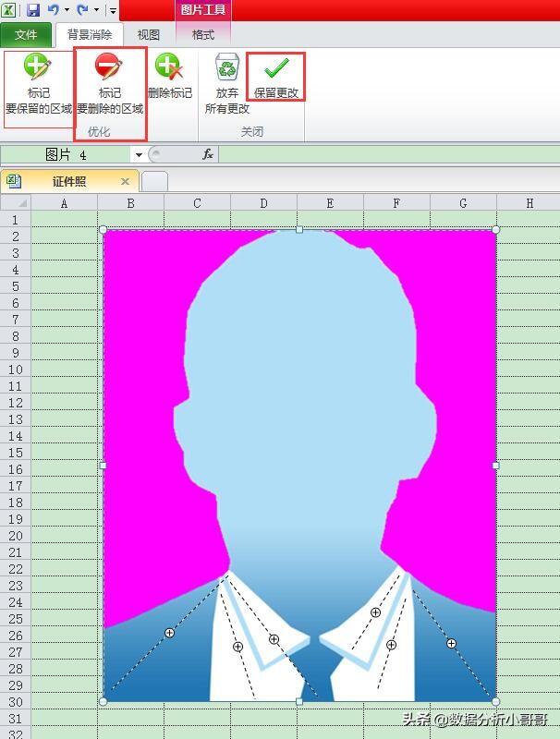Expand the Name Box dropdown arrow
This screenshot has height=739, width=560.
[x=139, y=154]
